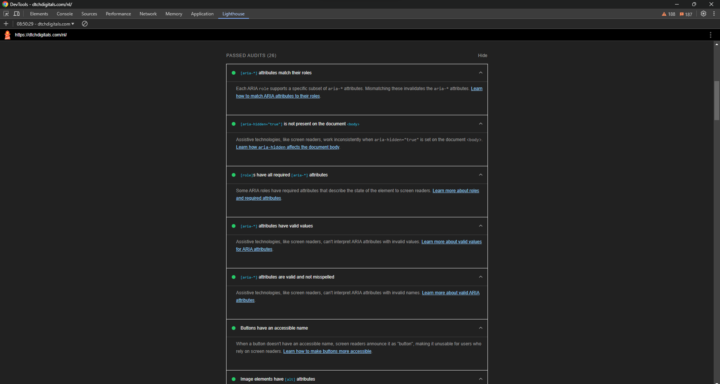
Task: Open the DevTools more options menu
Action: [x=714, y=14]
